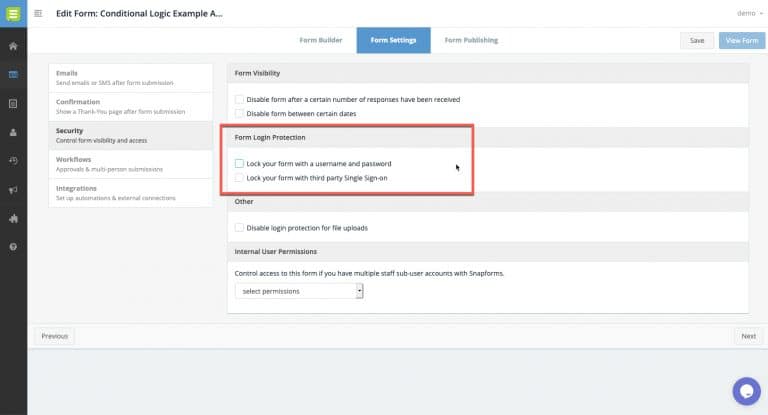Switch to the Form Publishing tab
The height and width of the screenshot is (415, 768).
coord(471,40)
